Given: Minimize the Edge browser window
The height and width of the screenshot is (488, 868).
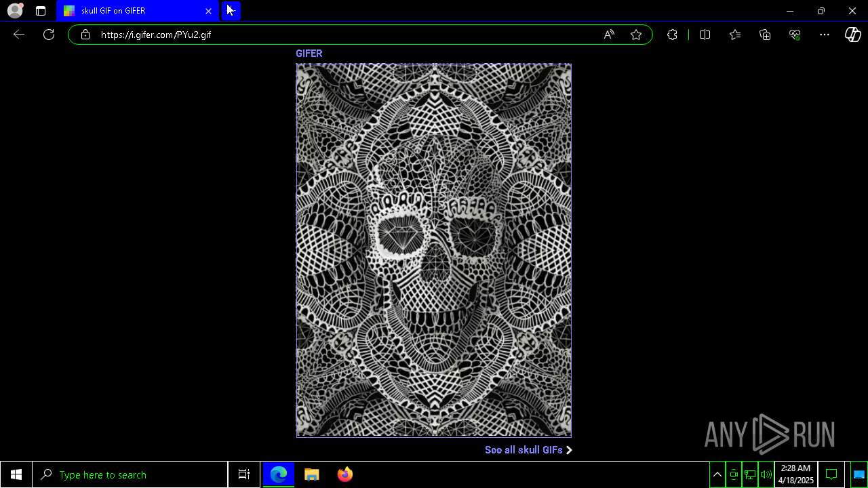Looking at the screenshot, I should click(790, 11).
